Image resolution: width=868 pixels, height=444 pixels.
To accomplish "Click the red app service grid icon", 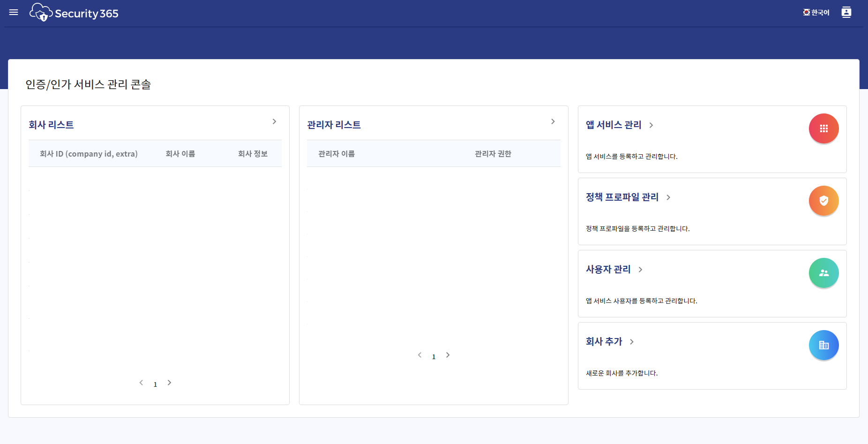I will click(823, 128).
